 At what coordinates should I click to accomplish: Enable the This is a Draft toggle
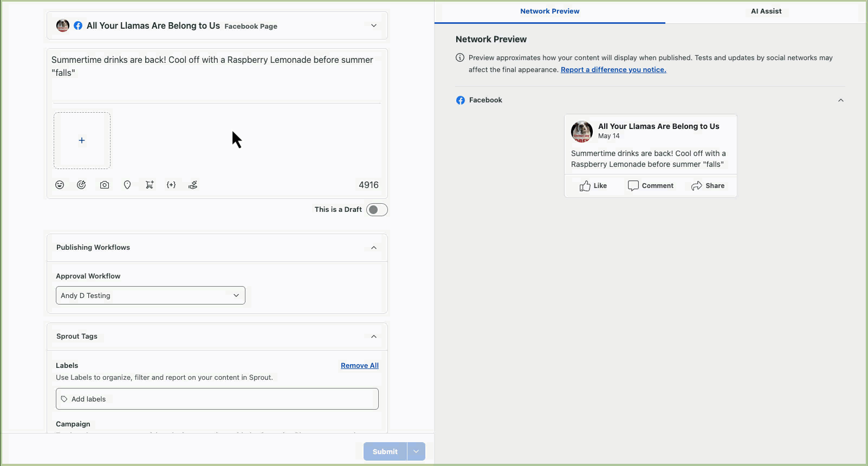click(377, 210)
